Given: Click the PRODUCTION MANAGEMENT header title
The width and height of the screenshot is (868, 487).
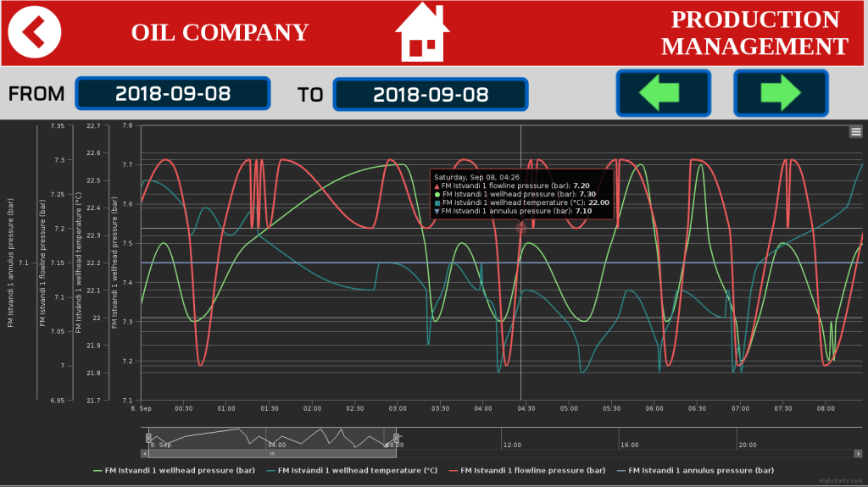Looking at the screenshot, I should click(x=754, y=32).
